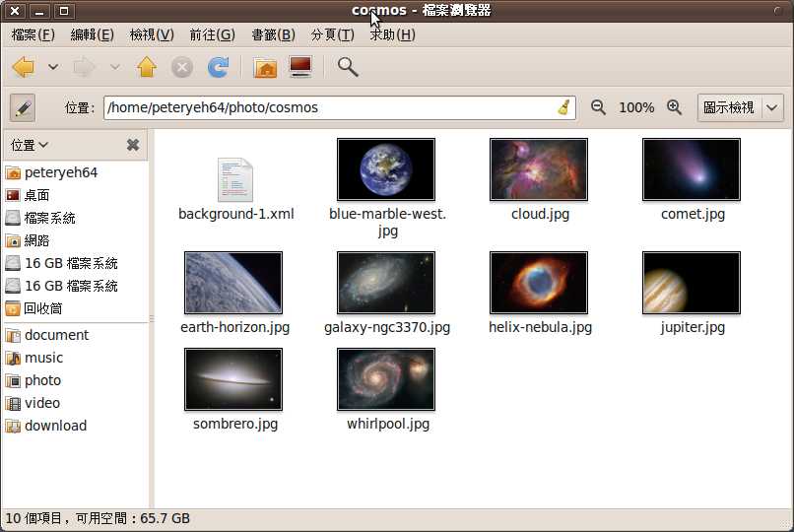Select the helix-nebula.jpg thumbnail
Image resolution: width=794 pixels, height=532 pixels.
[539, 283]
